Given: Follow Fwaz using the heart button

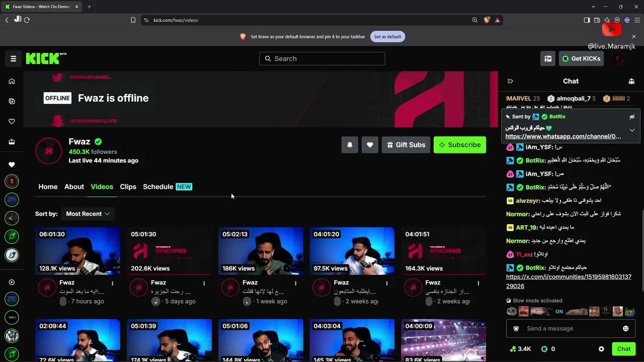Looking at the screenshot, I should click(x=370, y=145).
